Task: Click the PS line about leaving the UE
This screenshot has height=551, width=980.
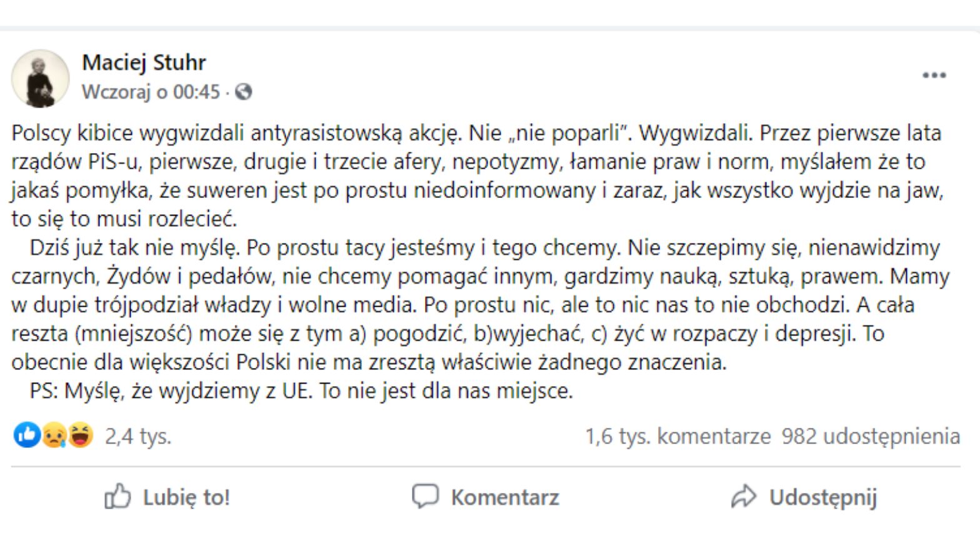Action: click(301, 391)
